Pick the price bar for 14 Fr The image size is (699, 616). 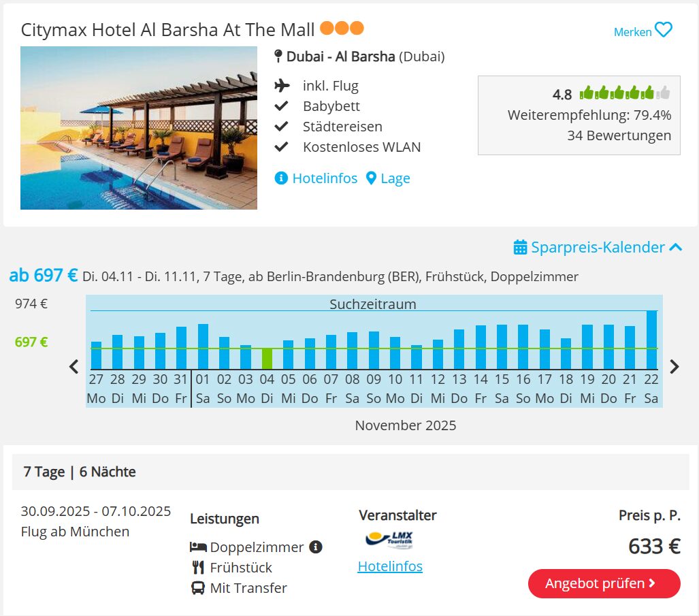481,347
